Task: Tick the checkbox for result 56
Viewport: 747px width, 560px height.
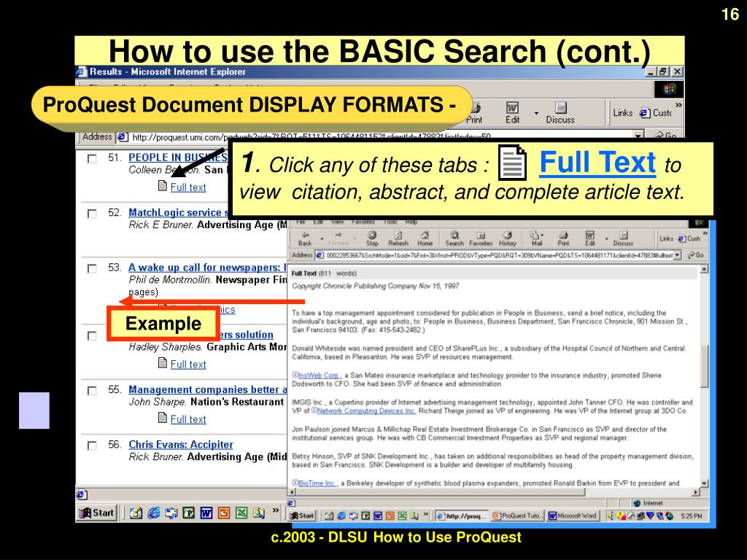Action: (x=92, y=446)
